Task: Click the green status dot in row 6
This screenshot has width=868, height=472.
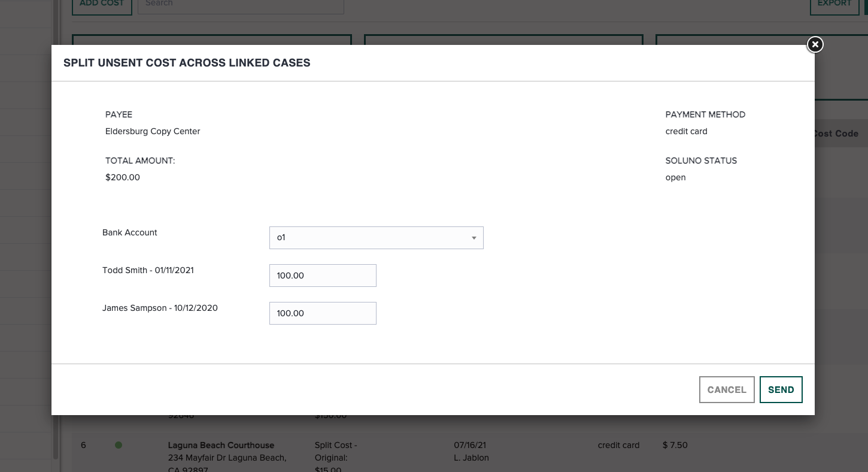Action: click(119, 445)
